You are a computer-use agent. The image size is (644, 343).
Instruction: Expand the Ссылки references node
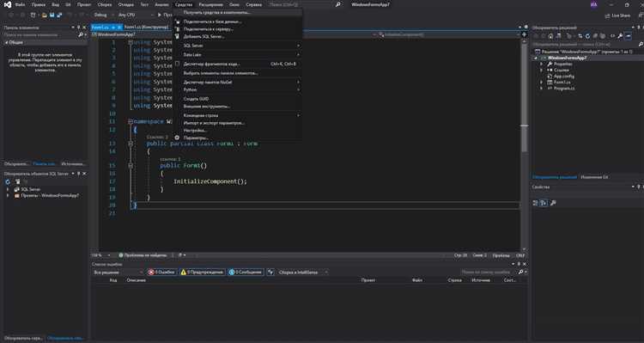click(541, 70)
